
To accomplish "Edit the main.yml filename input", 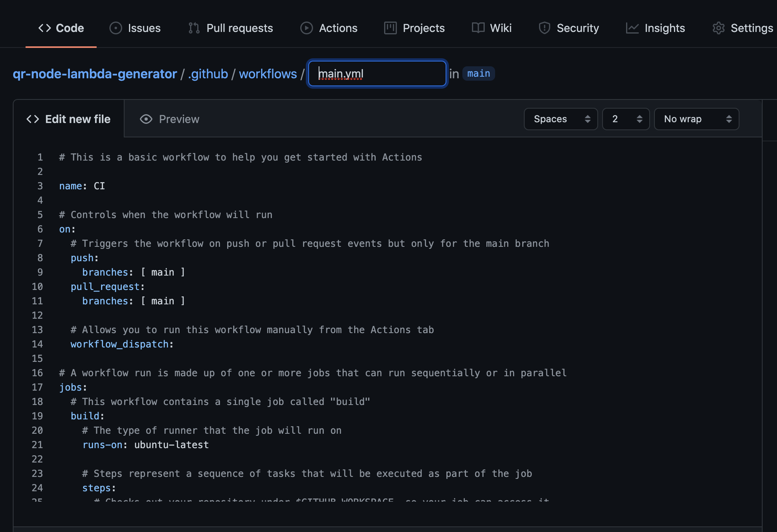I will pos(377,73).
